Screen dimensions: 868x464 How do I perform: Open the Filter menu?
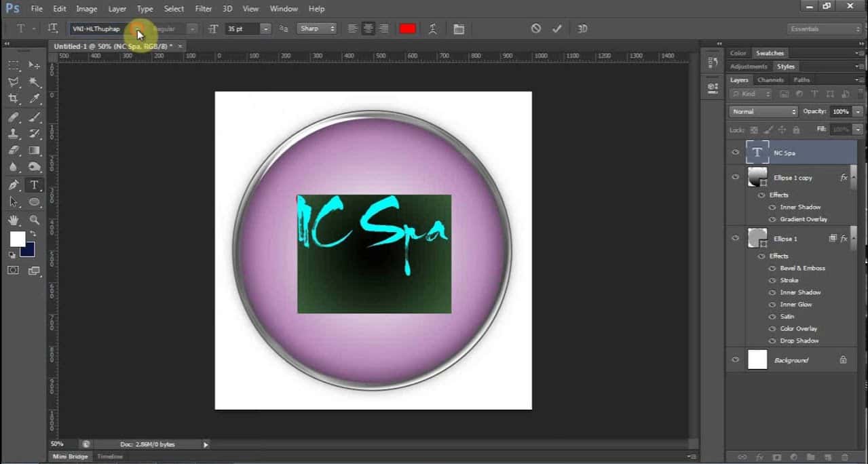204,9
